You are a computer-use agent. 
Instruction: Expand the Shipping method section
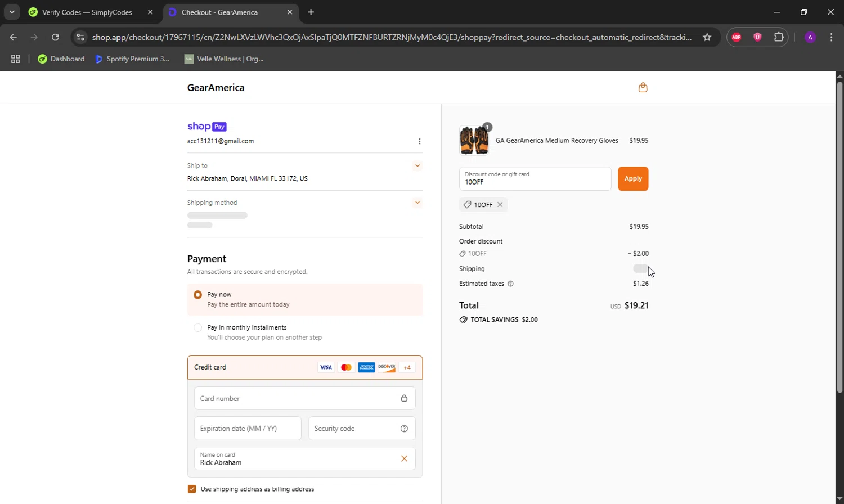417,202
